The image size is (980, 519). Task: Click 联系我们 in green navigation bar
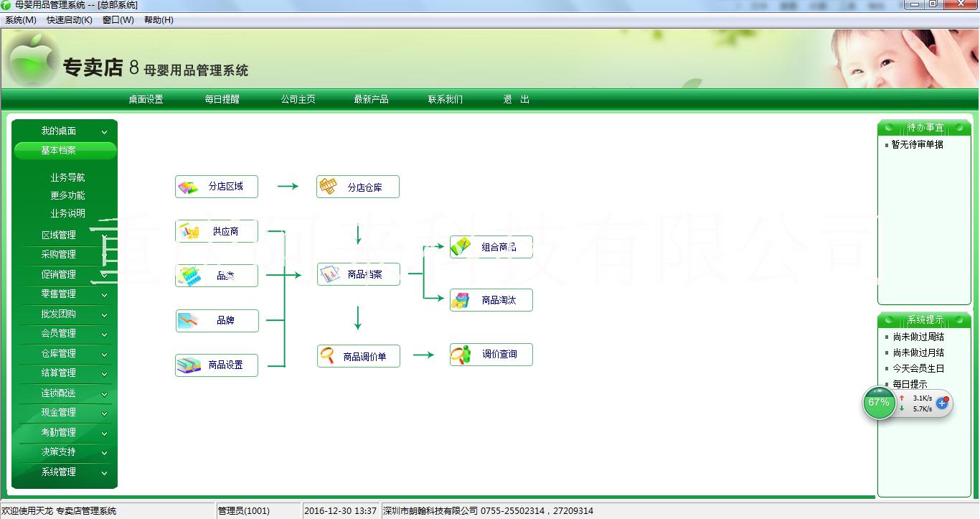446,99
